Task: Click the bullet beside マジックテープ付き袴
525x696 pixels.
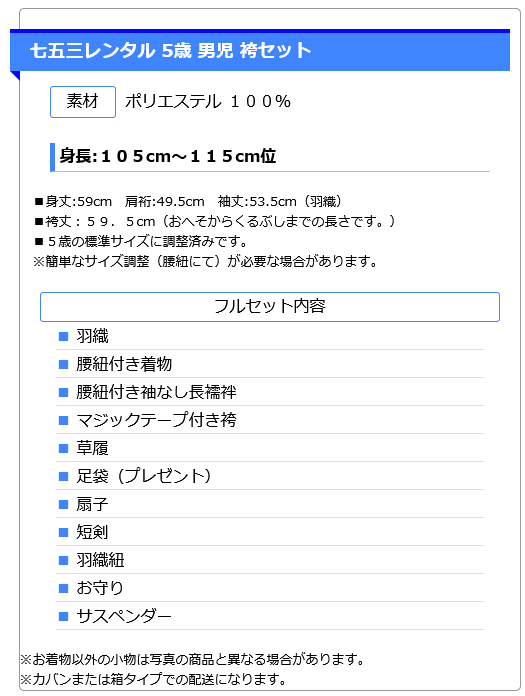Action: 63,420
